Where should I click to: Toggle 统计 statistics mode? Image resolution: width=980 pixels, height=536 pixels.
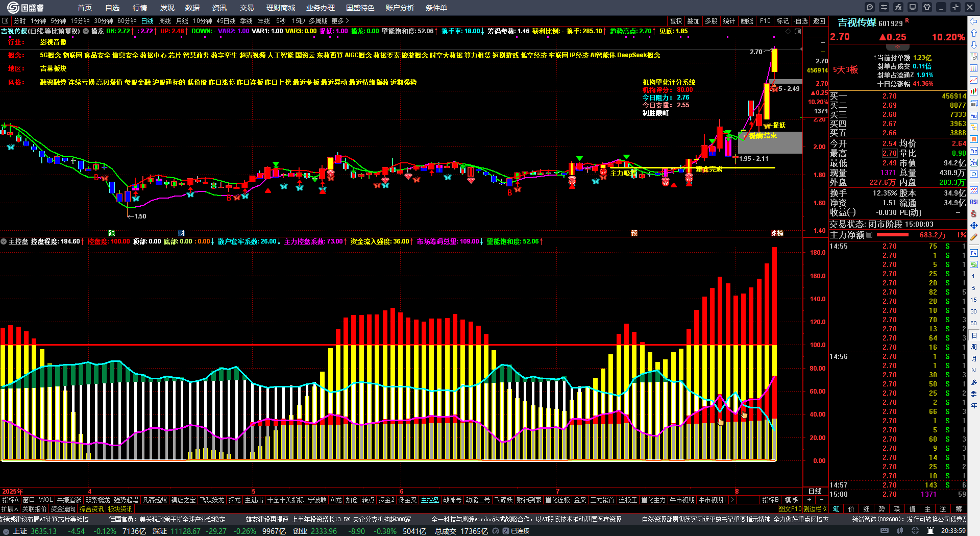(x=729, y=21)
